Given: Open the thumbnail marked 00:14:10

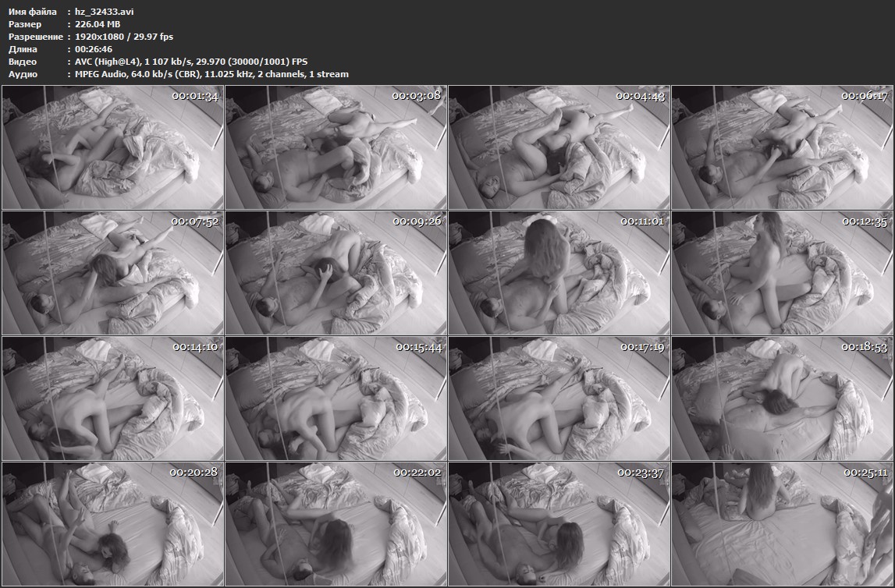Looking at the screenshot, I should pos(112,398).
